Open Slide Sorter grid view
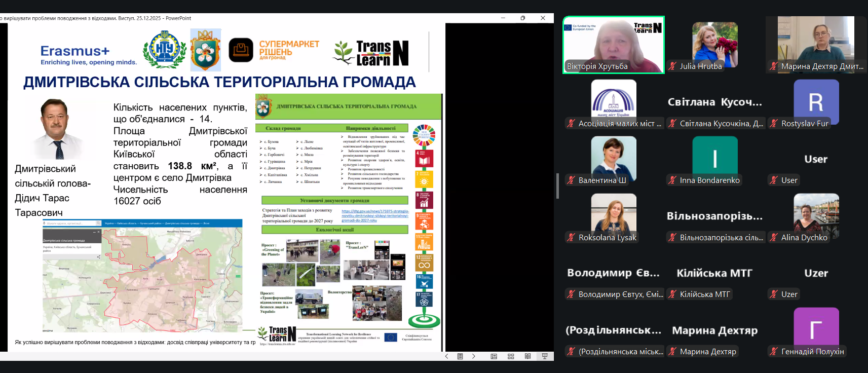Image resolution: width=868 pixels, height=373 pixels. (x=511, y=356)
